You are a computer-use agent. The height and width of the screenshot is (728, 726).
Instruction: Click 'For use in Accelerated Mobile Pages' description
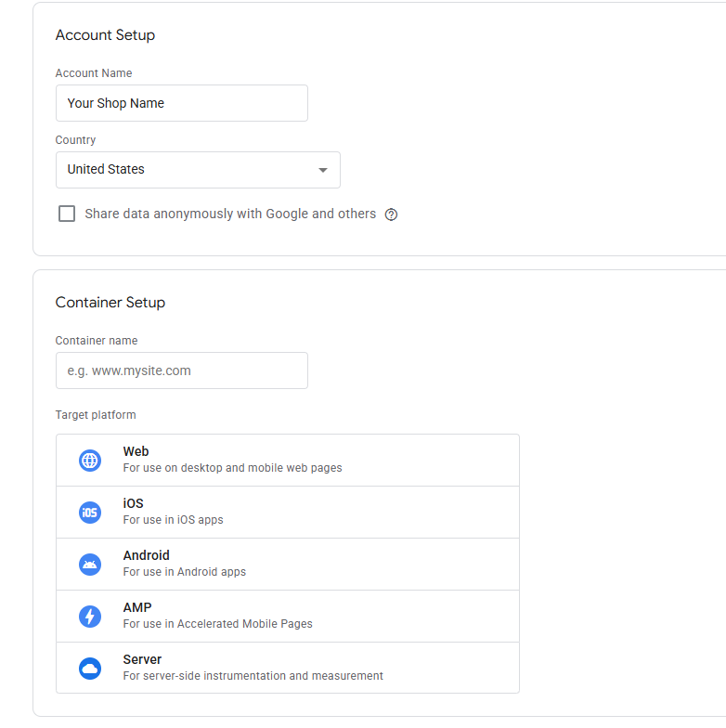pos(217,624)
